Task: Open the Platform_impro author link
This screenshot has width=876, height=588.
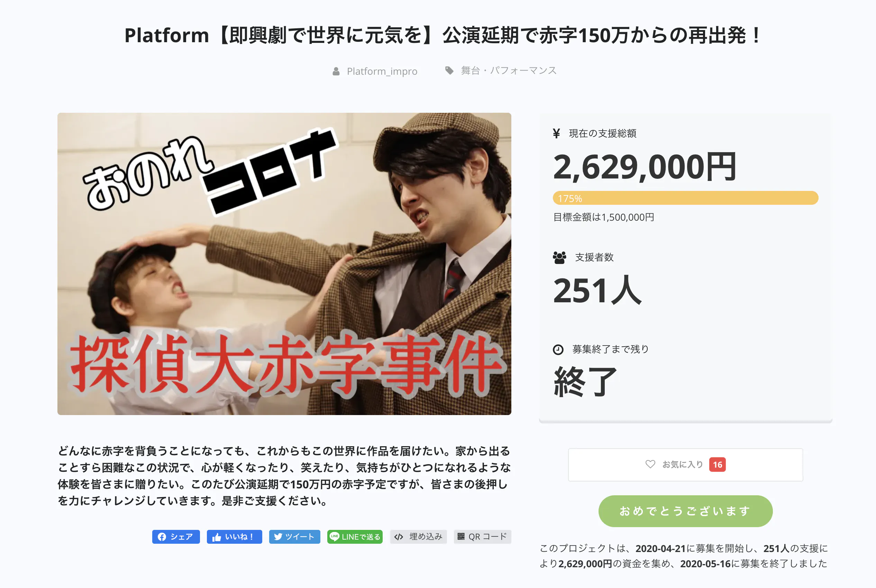Action: [x=382, y=71]
